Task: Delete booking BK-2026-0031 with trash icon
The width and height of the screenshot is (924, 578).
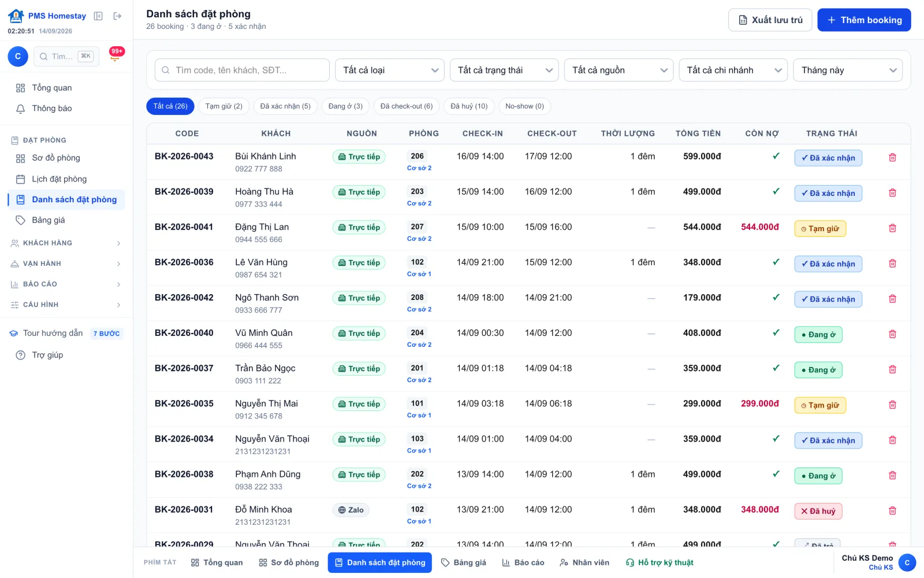Action: pyautogui.click(x=892, y=510)
